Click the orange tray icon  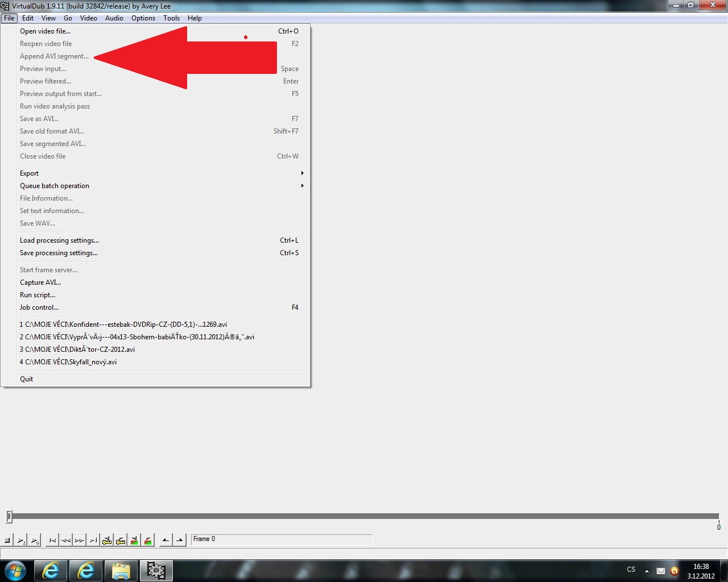(x=675, y=571)
